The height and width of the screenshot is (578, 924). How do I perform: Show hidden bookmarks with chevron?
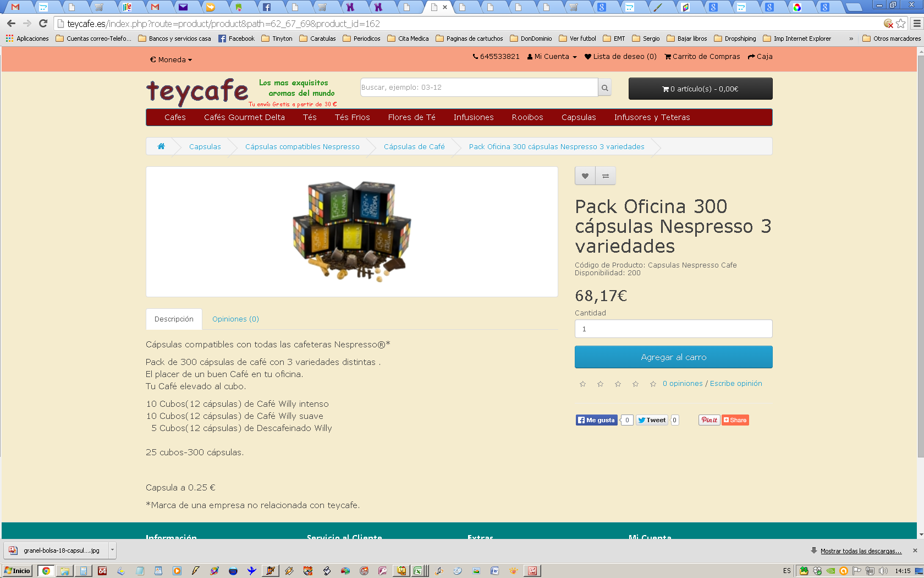851,39
